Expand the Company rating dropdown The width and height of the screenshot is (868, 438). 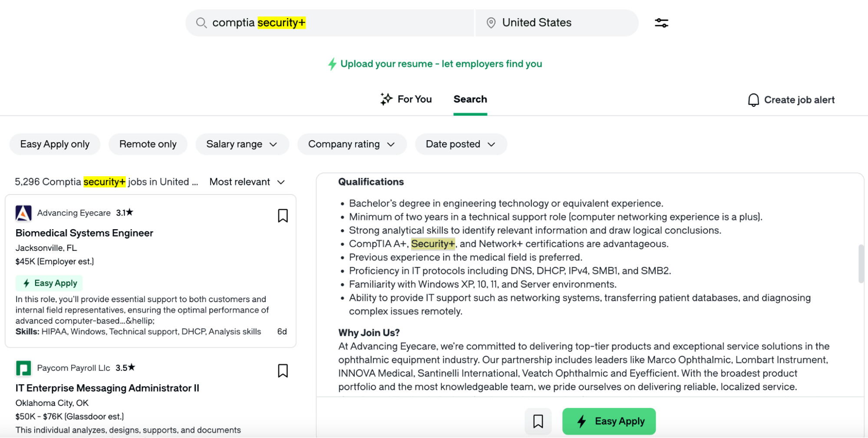352,144
